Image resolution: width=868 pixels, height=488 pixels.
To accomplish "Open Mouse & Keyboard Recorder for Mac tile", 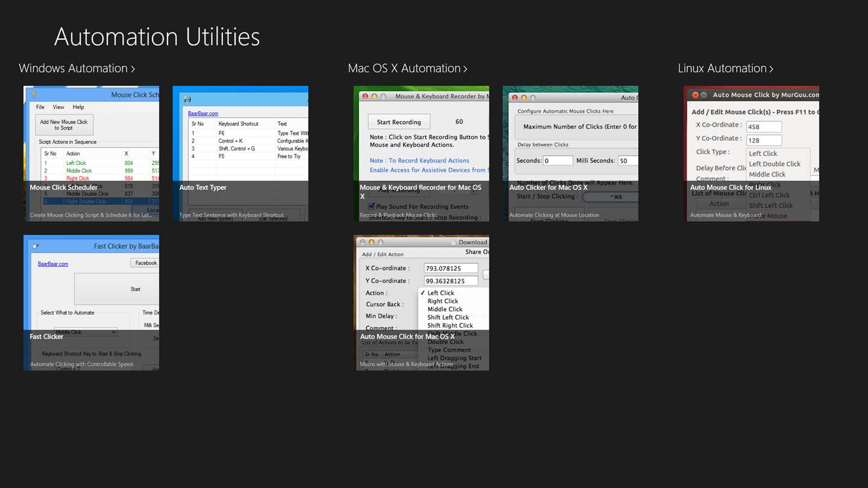I will coord(421,154).
